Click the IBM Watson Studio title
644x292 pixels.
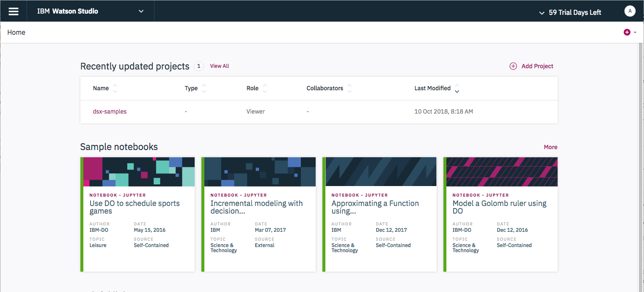68,11
